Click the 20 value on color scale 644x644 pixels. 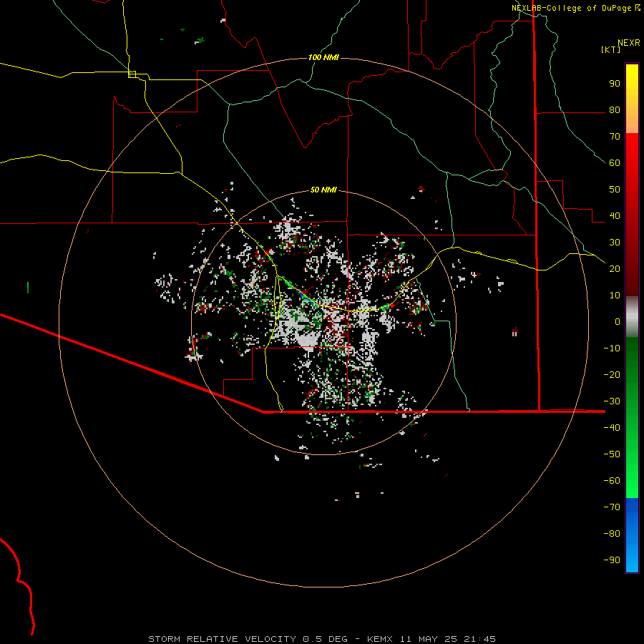(x=615, y=268)
